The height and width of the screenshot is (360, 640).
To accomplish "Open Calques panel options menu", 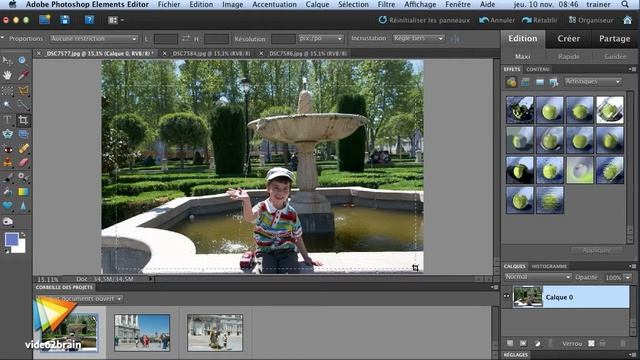I will click(632, 266).
